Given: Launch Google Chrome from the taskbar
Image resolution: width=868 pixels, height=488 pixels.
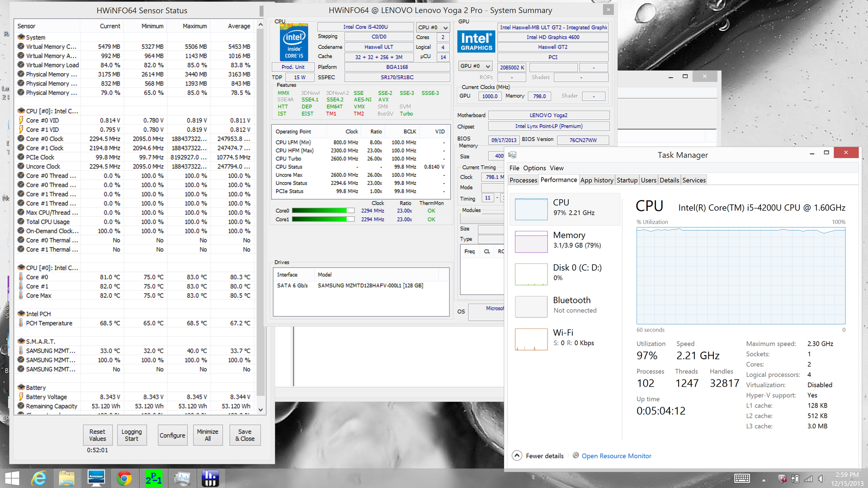Looking at the screenshot, I should point(124,479).
